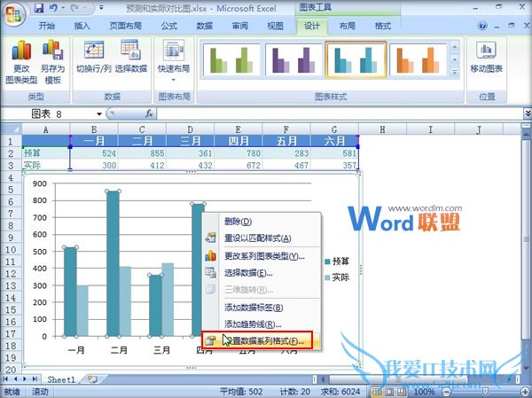Screen dimensions: 532x398
Task: Switch to the 布局 chart tools tab
Action: [x=348, y=26]
